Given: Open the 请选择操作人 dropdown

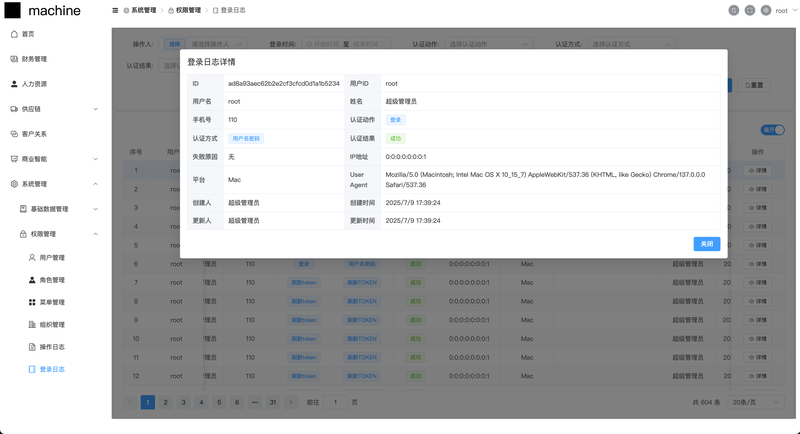Looking at the screenshot, I should pos(216,44).
